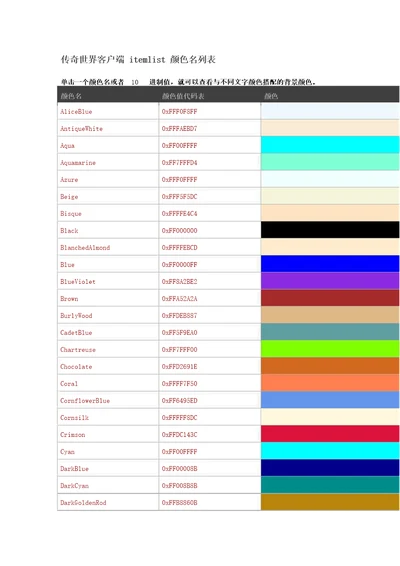The width and height of the screenshot is (400, 566).
Task: Select the BlueViolet color swatch
Action: (x=330, y=281)
